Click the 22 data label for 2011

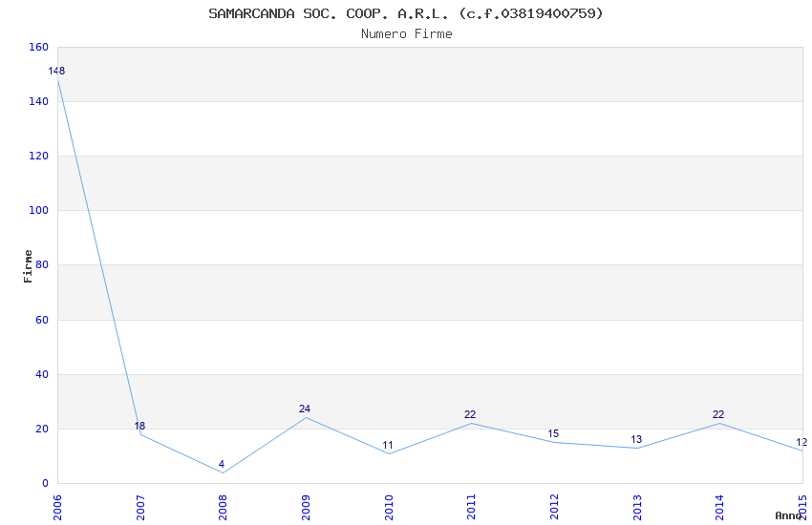click(470, 414)
